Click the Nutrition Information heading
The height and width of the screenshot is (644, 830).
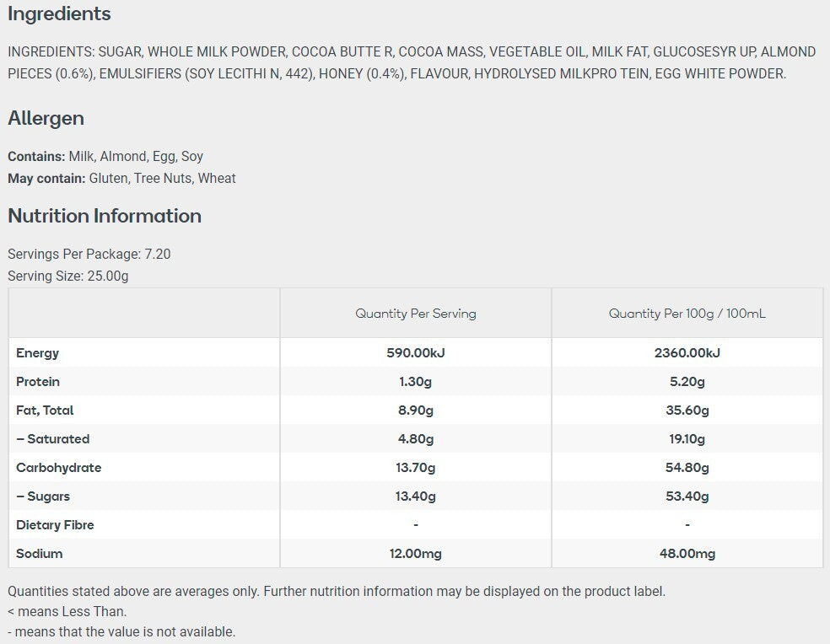[105, 216]
